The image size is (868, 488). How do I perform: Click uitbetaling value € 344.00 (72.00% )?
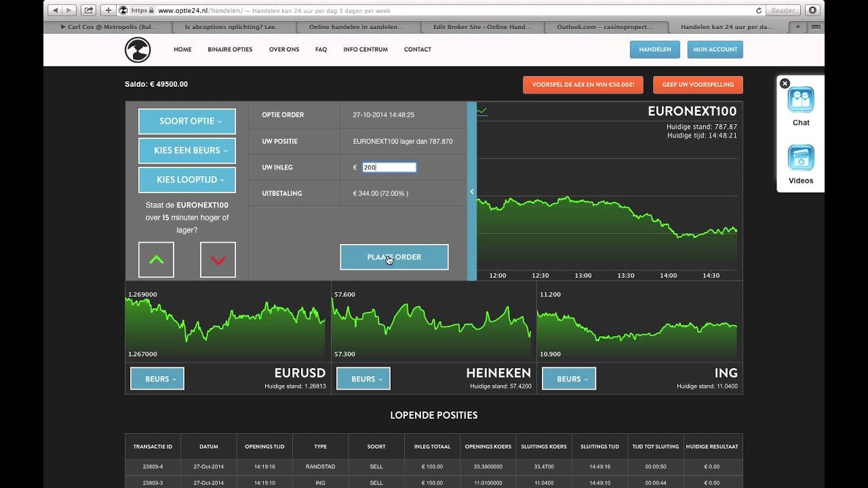pyautogui.click(x=380, y=194)
